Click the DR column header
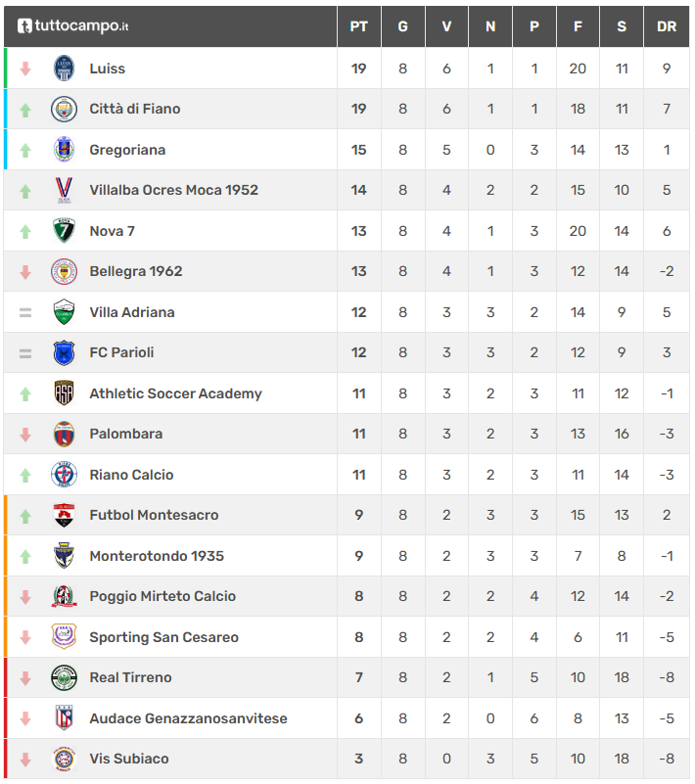 tap(667, 26)
